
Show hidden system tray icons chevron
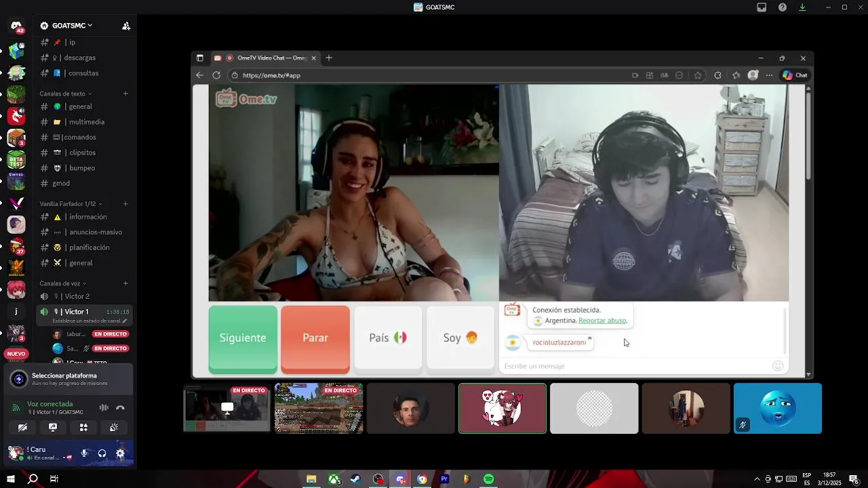click(757, 479)
